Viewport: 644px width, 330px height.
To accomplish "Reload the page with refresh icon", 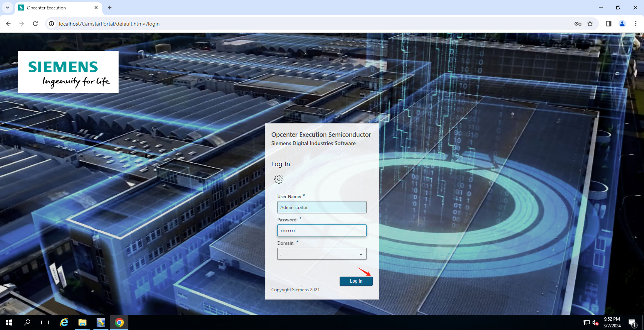I will [x=35, y=24].
